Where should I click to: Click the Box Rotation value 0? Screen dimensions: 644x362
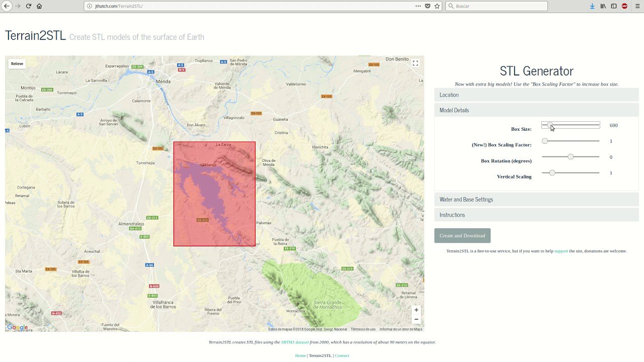point(611,157)
